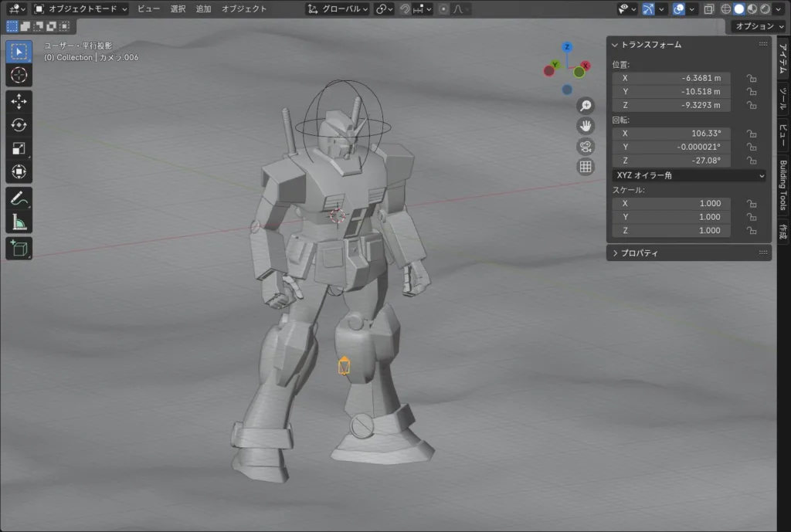Switch to the ツール sidebar tab
This screenshot has height=532, width=791.
pos(783,98)
